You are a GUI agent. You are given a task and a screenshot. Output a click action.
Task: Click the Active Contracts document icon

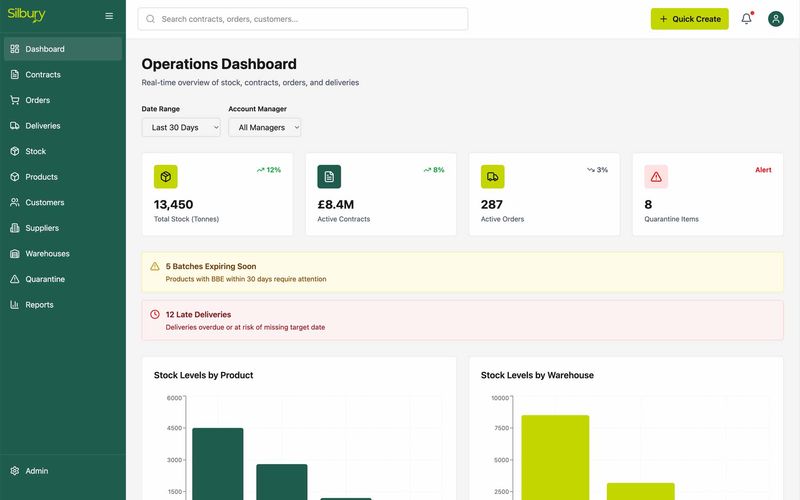coord(329,177)
